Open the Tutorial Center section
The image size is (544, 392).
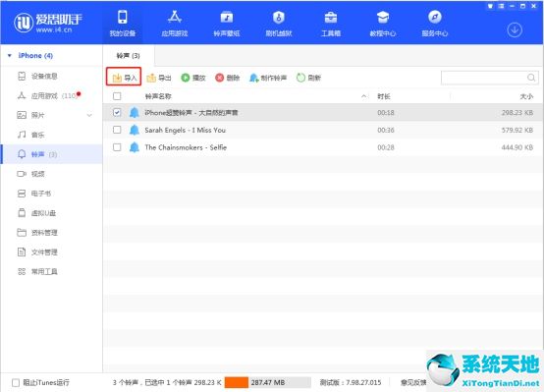383,24
